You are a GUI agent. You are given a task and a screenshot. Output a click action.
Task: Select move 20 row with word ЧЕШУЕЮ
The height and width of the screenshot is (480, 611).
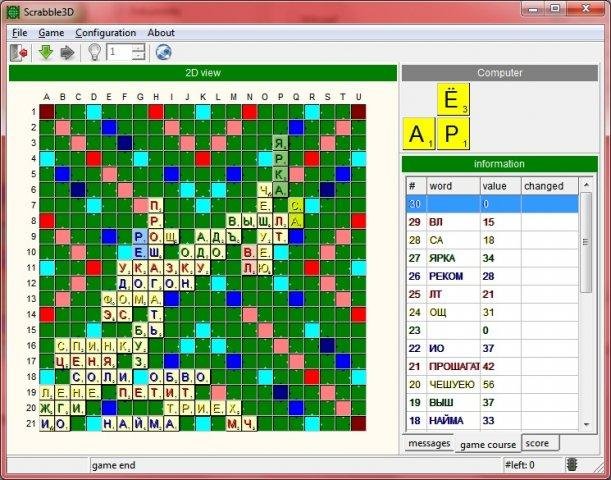pos(492,385)
